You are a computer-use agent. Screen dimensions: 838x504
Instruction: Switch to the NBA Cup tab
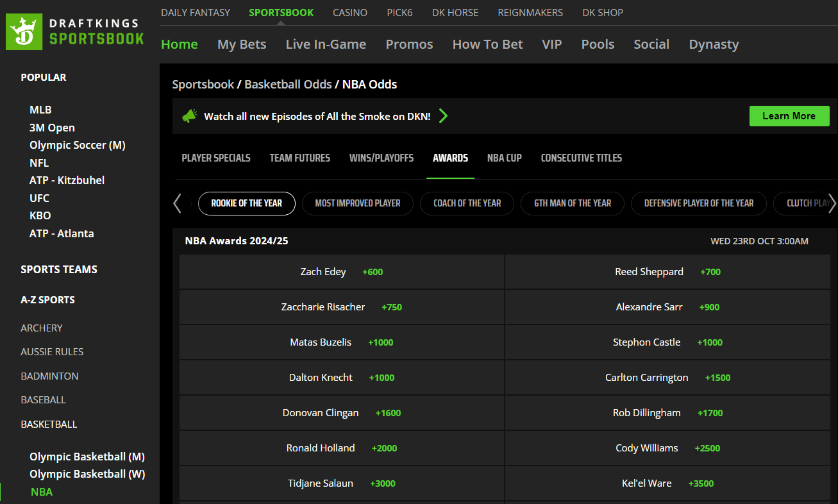(x=505, y=158)
